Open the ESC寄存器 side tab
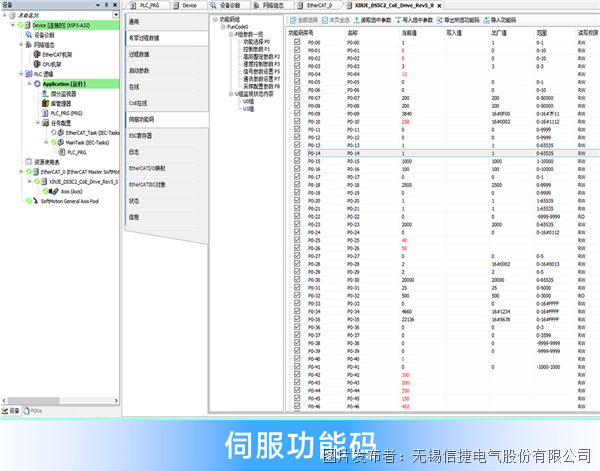 [x=167, y=135]
